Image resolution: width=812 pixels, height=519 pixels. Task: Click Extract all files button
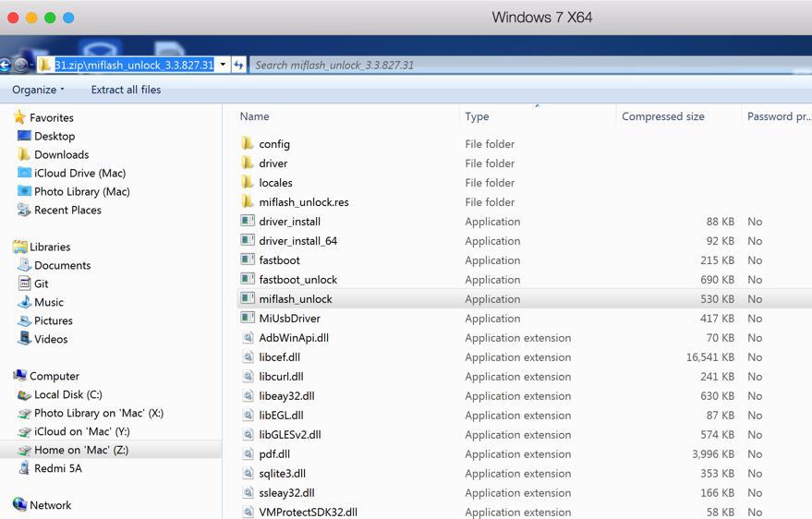(126, 90)
